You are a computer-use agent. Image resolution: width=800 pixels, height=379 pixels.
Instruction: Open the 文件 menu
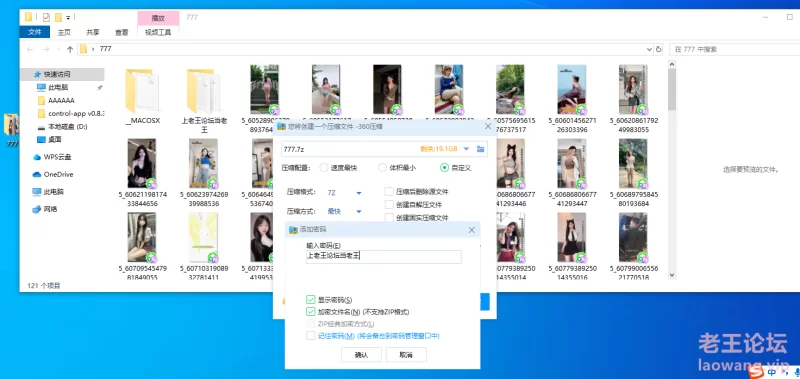tap(35, 32)
